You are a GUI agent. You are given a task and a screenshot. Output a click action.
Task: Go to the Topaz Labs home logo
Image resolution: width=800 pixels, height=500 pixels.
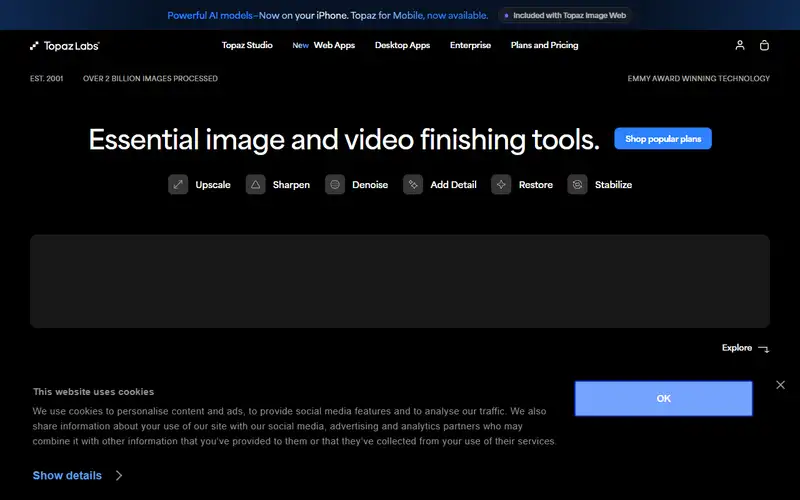[x=65, y=46]
